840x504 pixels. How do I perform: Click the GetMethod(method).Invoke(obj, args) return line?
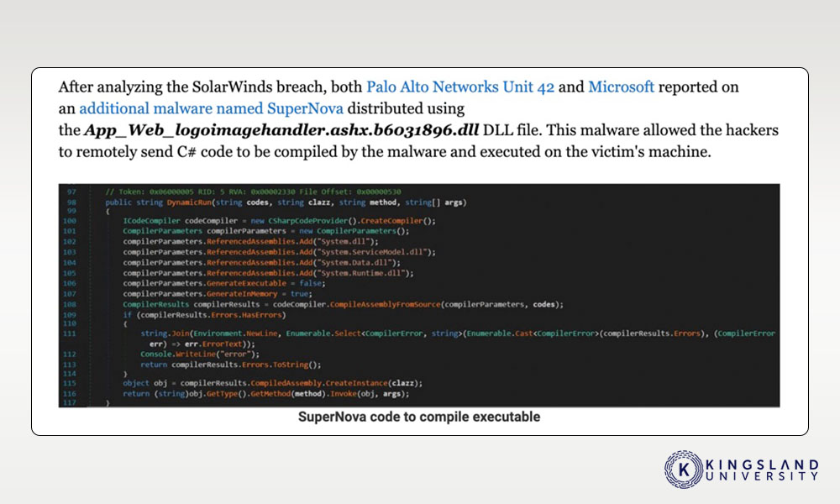pos(265,394)
